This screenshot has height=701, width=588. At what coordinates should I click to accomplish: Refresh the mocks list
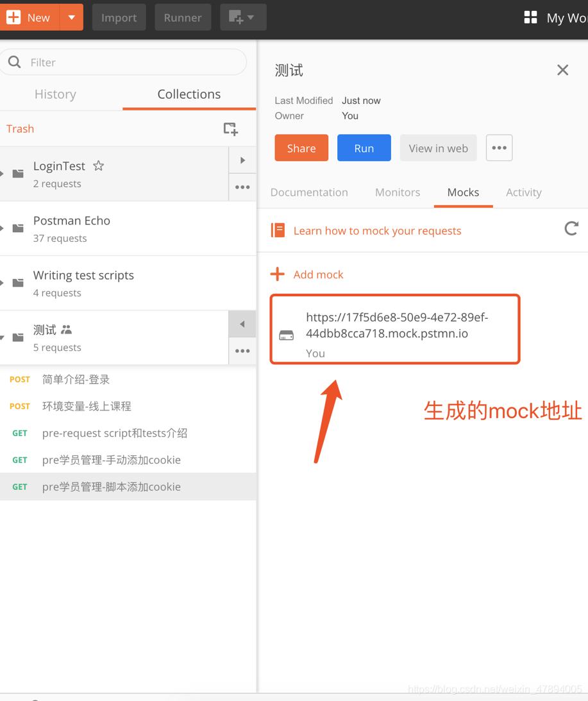pos(571,228)
